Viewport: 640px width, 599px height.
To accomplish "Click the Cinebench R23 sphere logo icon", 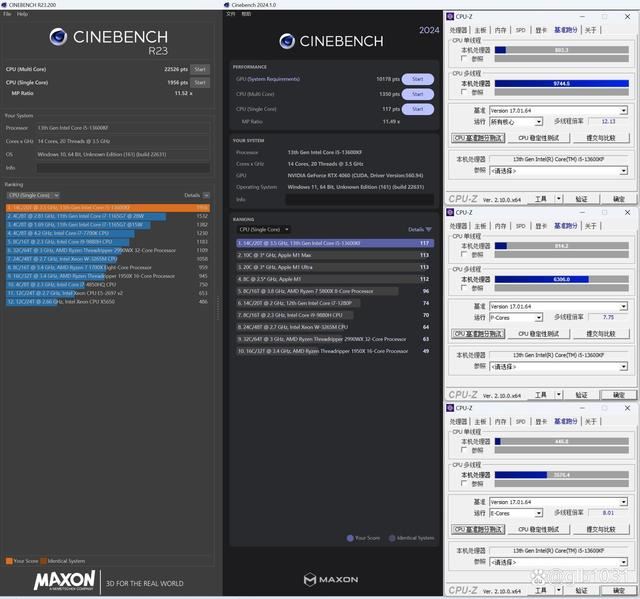I will coord(58,37).
